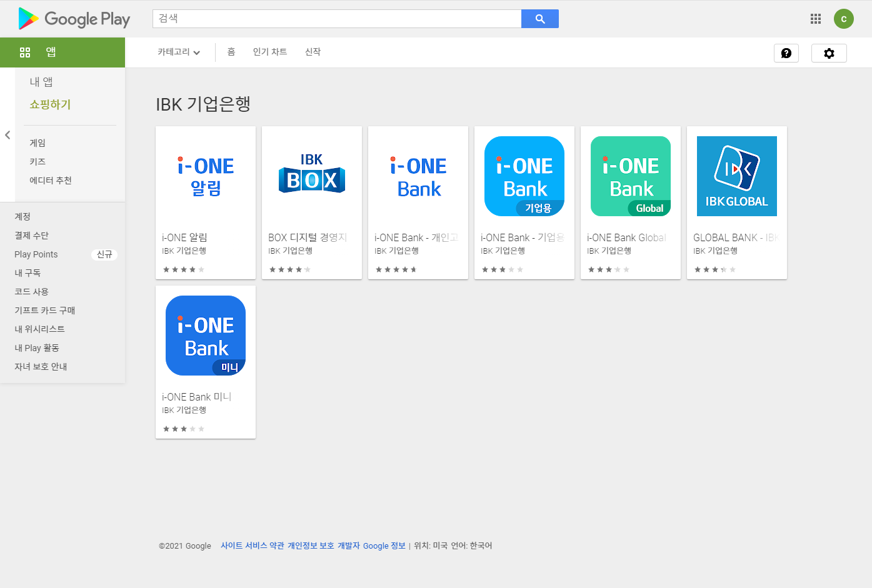The width and height of the screenshot is (872, 588).
Task: Switch to the 신작 tab
Action: click(313, 52)
